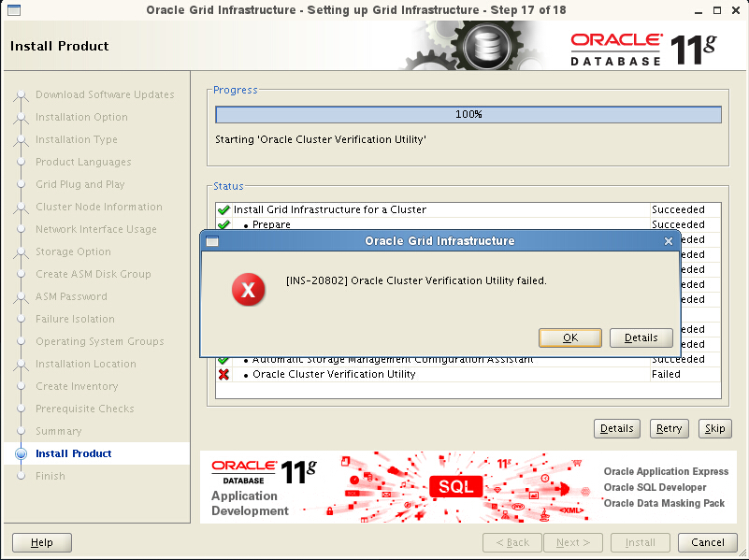Click Oracle SQL Developer banner text
The height and width of the screenshot is (560, 749).
tap(655, 487)
